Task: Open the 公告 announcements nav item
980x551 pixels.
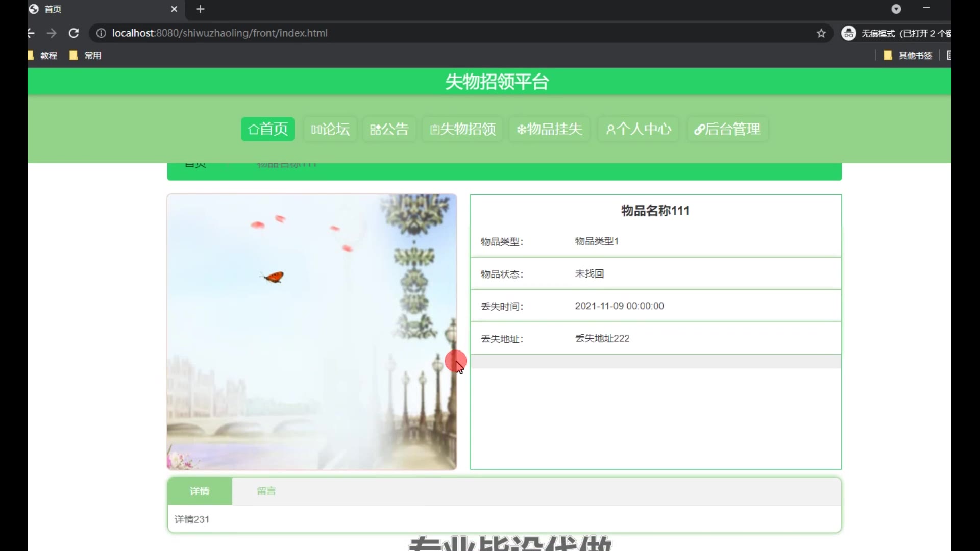Action: coord(389,129)
